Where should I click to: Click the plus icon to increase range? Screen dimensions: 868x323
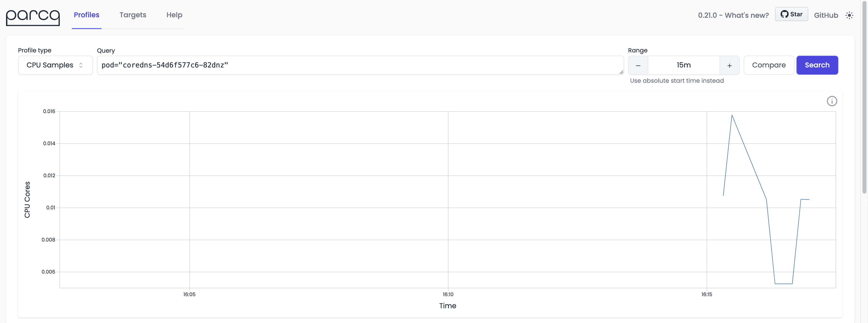[x=729, y=65]
